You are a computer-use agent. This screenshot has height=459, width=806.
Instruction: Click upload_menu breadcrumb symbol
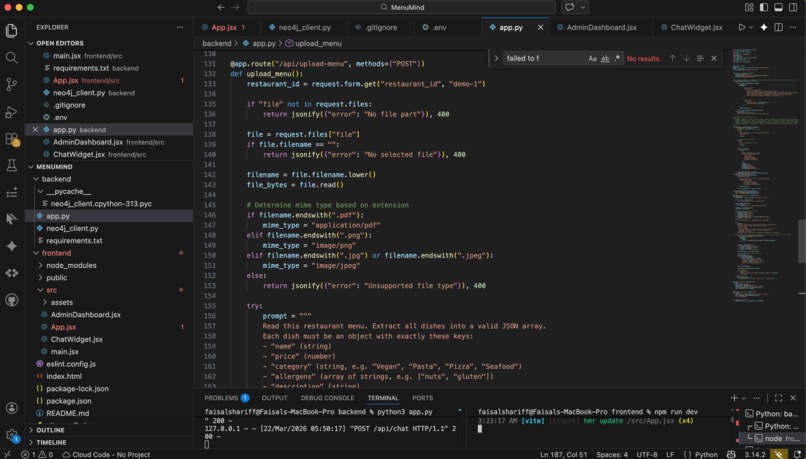click(313, 43)
